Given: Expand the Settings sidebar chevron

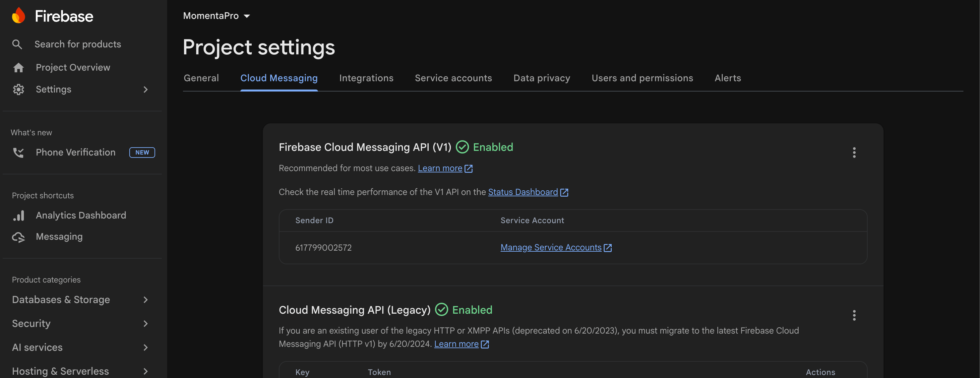Looking at the screenshot, I should click(x=145, y=90).
